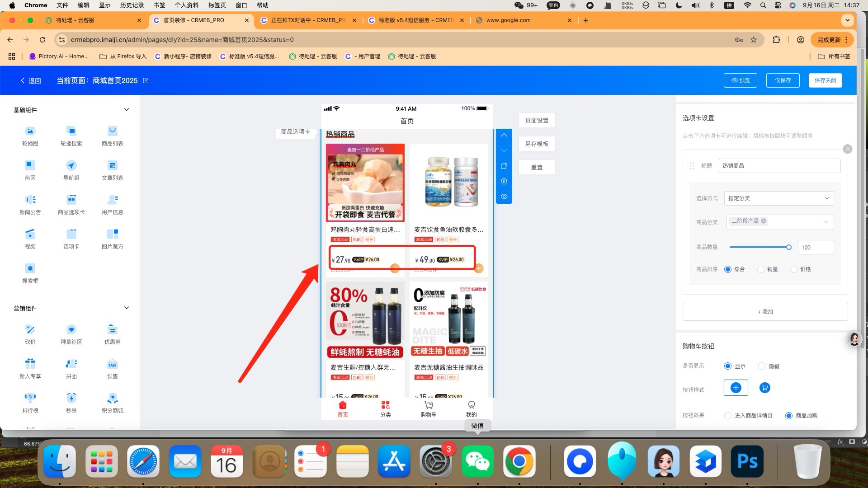
Task: Copy the selected module
Action: coord(504,166)
